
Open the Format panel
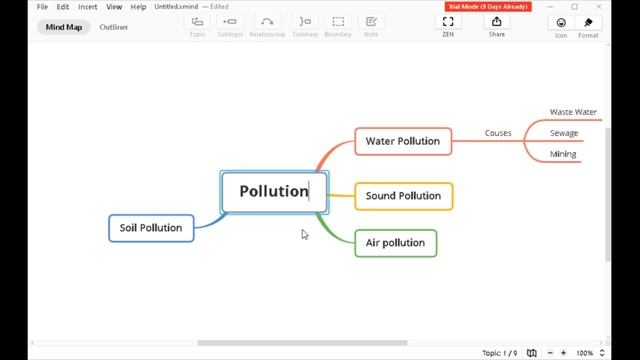pyautogui.click(x=588, y=23)
